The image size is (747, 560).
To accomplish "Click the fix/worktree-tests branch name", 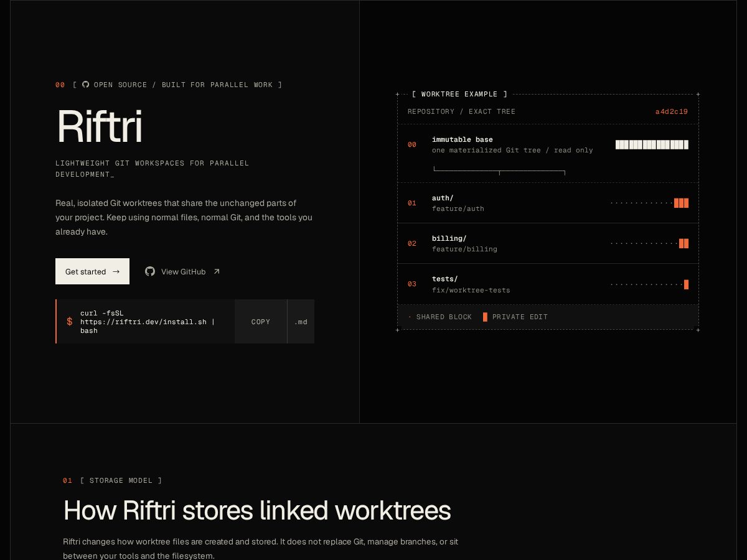I will coord(471,290).
